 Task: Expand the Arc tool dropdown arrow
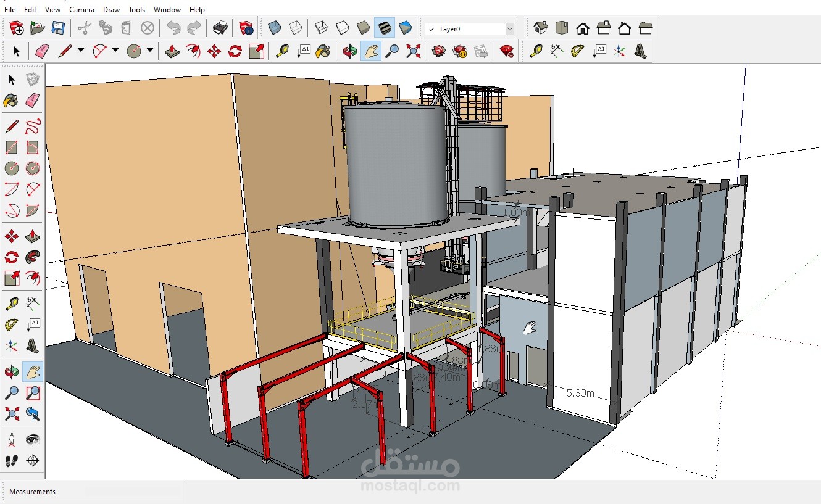click(115, 51)
